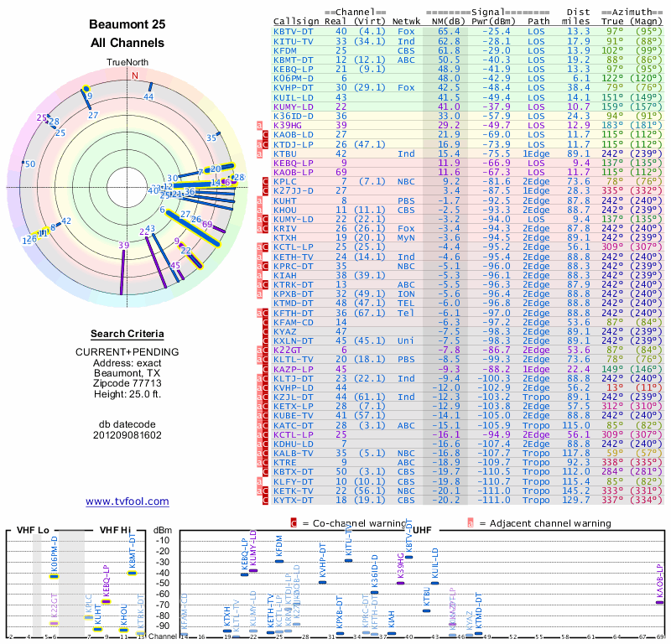Click co-channel warning badge on K27JJ-D row
671x644 pixels.
click(x=265, y=191)
